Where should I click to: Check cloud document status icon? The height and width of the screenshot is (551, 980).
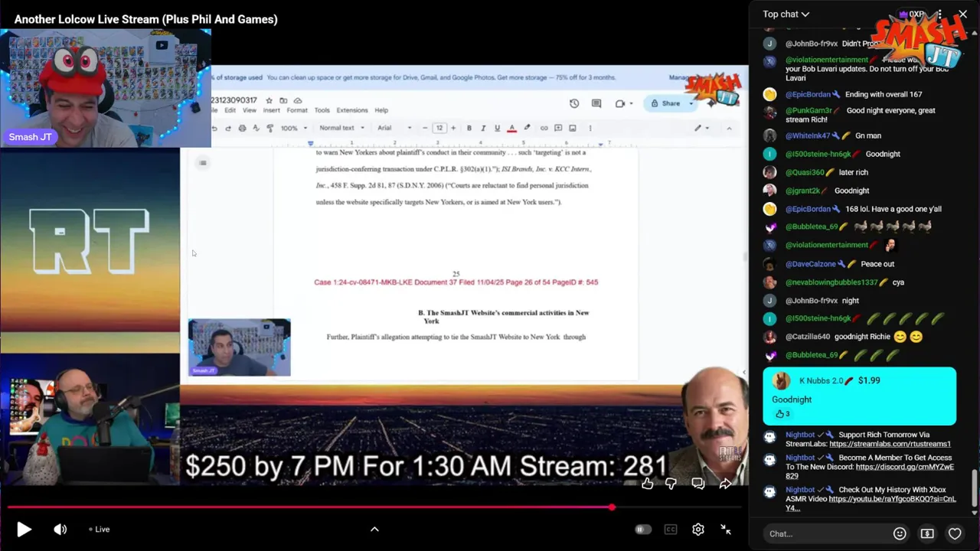(x=298, y=100)
